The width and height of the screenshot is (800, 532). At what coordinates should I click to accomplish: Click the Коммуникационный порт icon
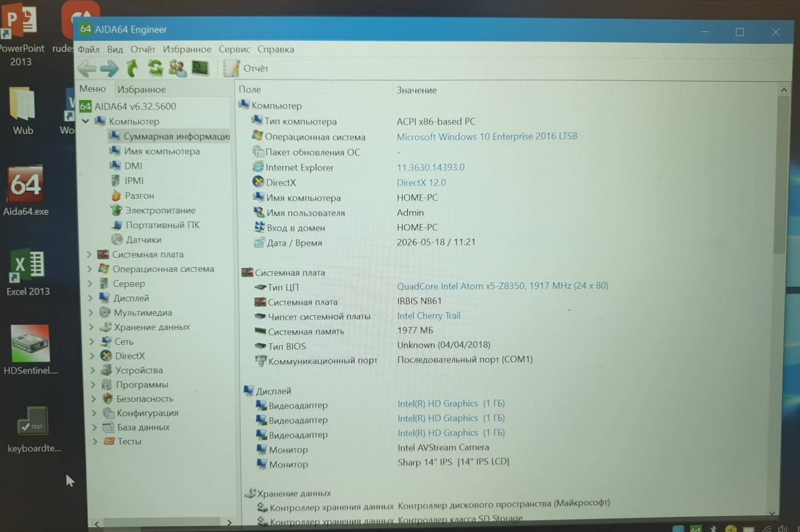261,361
